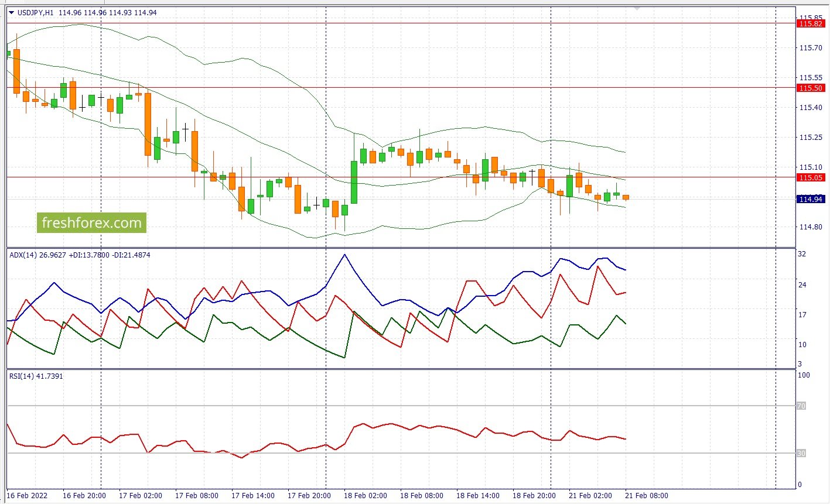
Task: Click the 17 Feb 14:00 time label
Action: click(x=253, y=496)
